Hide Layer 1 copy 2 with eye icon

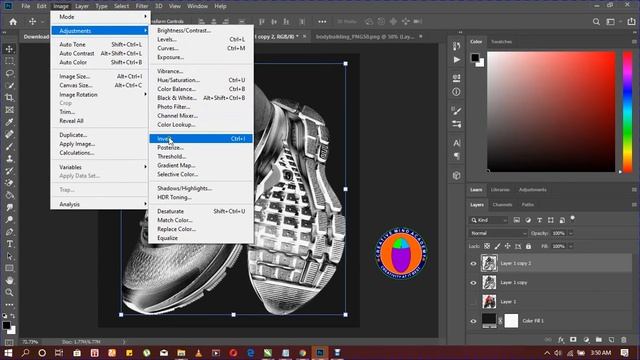pos(473,264)
